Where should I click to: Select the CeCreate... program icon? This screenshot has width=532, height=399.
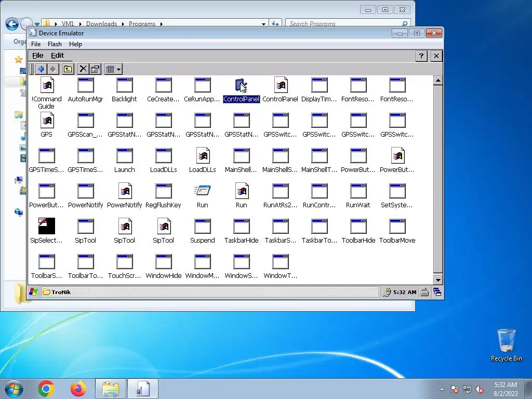(x=164, y=85)
